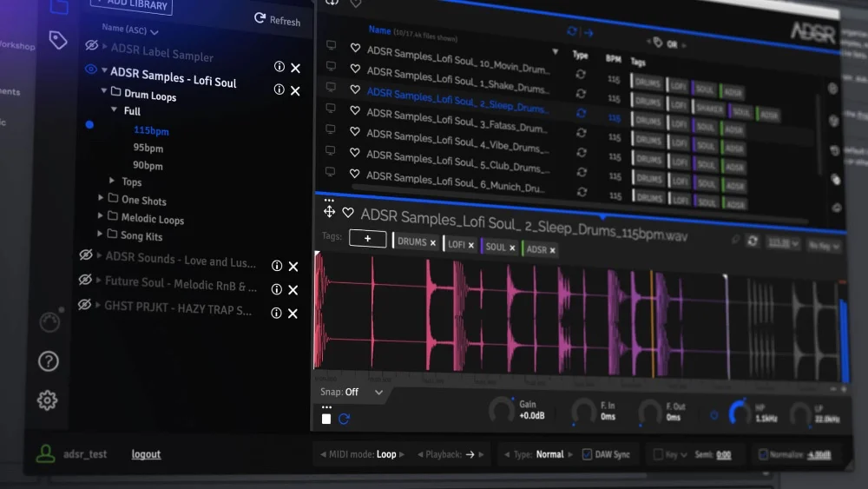Click the Refresh button
This screenshot has width=868, height=489.
[x=278, y=20]
